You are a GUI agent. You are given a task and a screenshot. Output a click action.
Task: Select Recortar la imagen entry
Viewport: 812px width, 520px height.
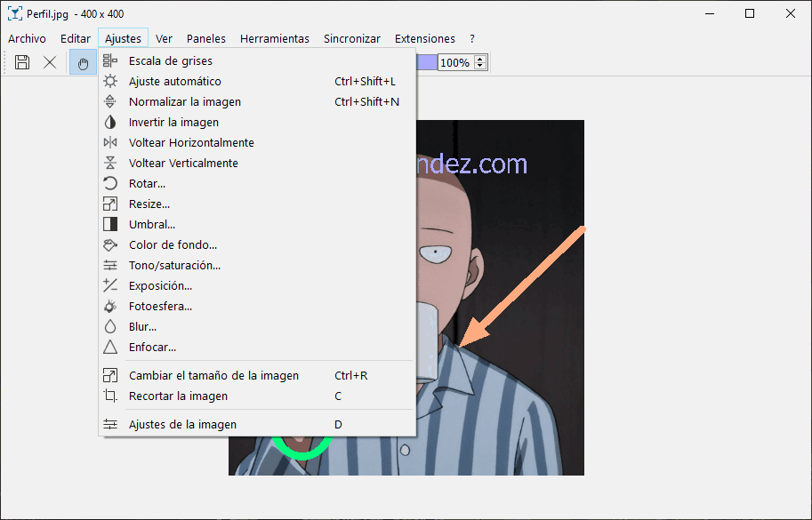257,396
